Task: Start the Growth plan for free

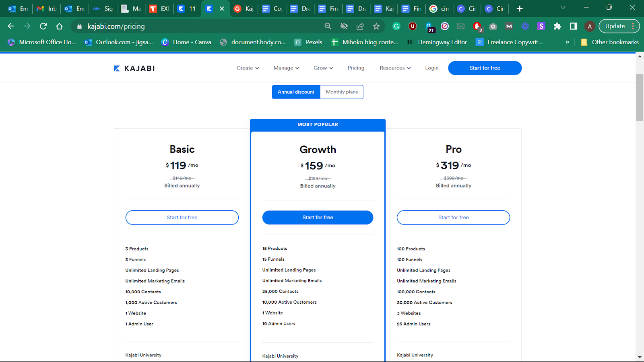Action: [x=318, y=218]
